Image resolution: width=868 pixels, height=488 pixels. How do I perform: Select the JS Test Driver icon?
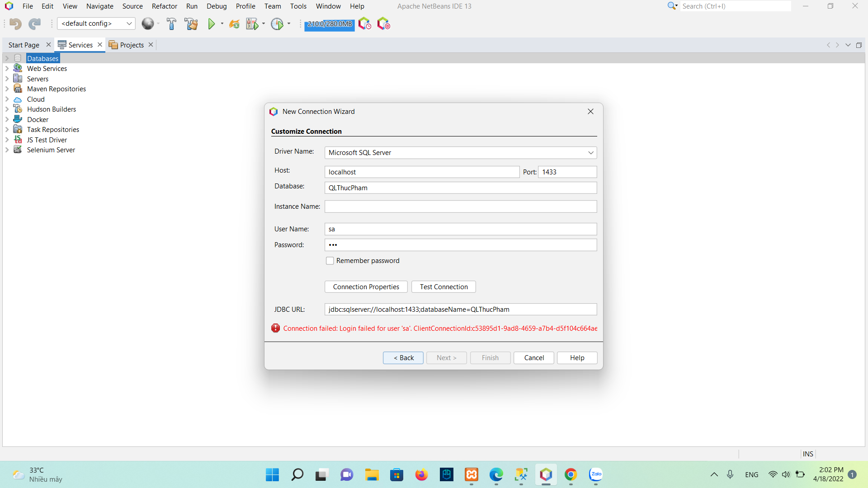(18, 140)
